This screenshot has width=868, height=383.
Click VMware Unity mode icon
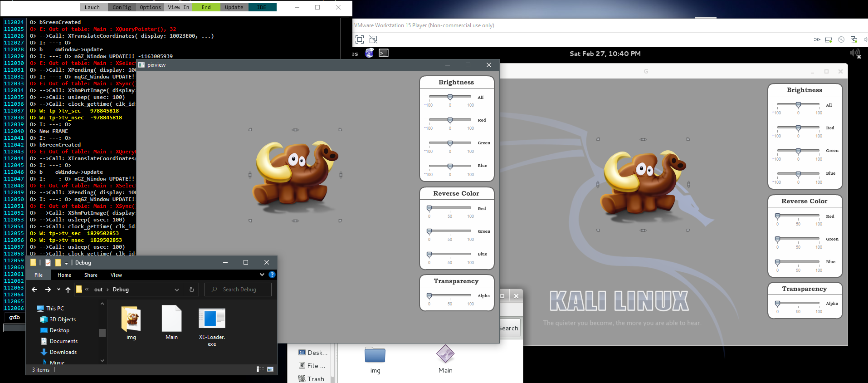coord(373,39)
